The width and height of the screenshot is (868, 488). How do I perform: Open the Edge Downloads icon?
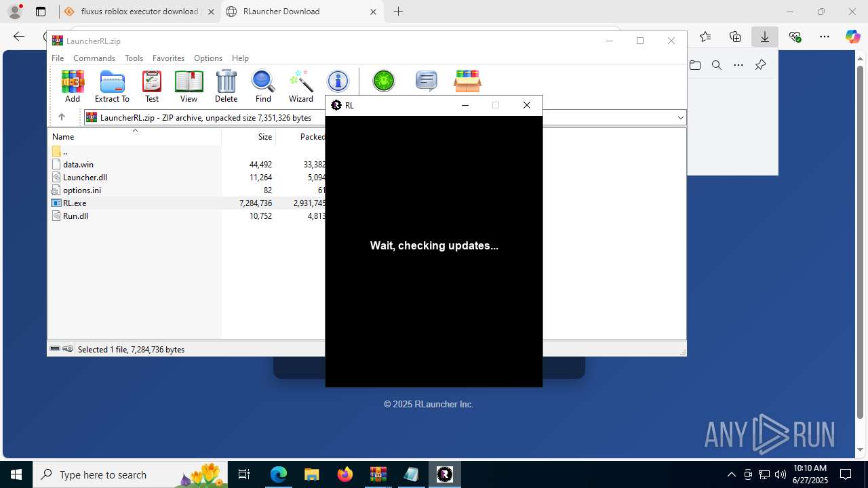pos(765,37)
